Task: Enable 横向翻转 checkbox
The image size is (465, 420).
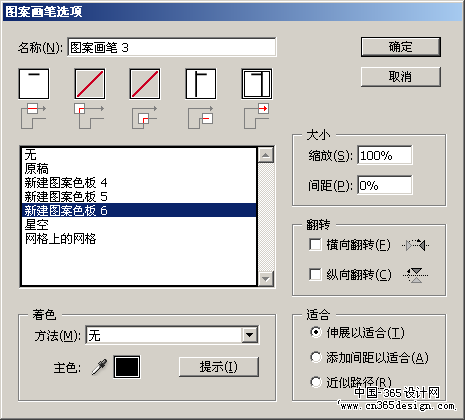Action: click(315, 245)
